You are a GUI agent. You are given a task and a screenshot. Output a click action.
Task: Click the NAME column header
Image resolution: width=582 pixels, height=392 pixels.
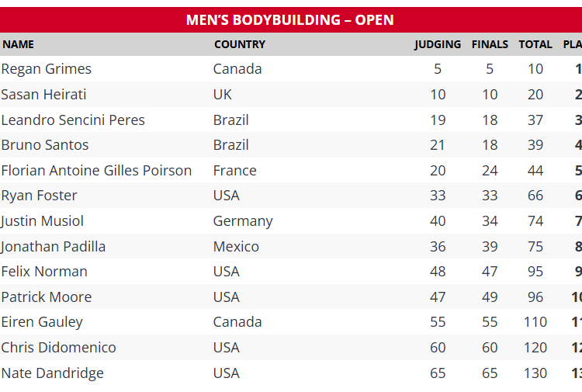pos(18,44)
